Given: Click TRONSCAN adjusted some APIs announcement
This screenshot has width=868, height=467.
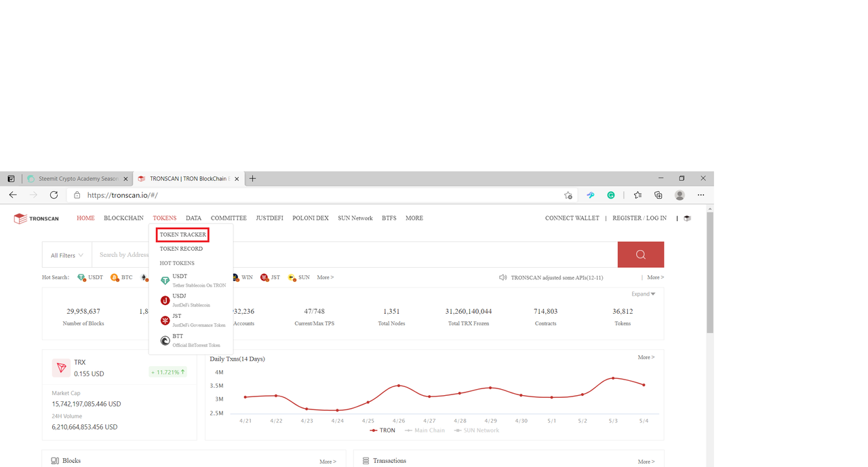Looking at the screenshot, I should point(557,277).
